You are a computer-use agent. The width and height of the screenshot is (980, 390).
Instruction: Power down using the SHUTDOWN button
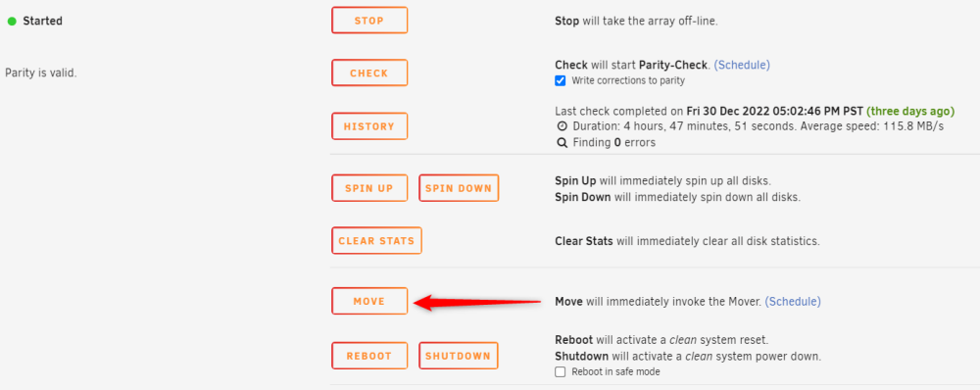458,355
